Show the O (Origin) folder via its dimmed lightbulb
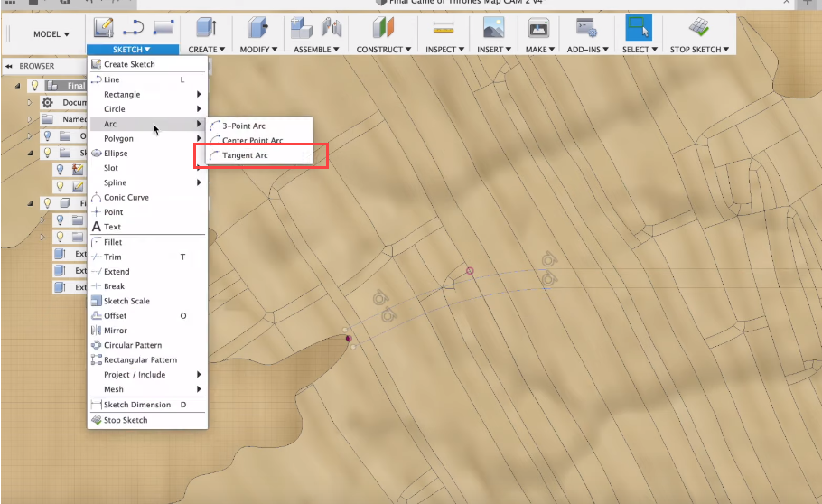 click(48, 135)
